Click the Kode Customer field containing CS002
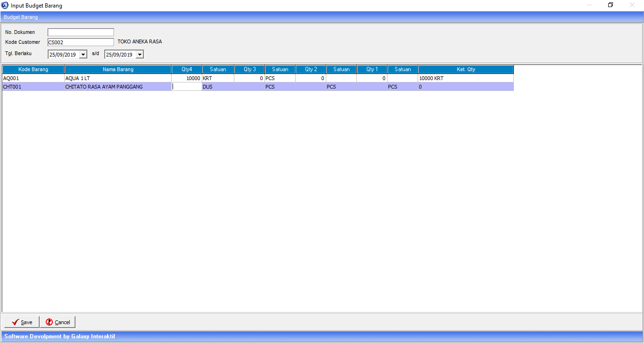This screenshot has width=644, height=343. click(x=81, y=42)
